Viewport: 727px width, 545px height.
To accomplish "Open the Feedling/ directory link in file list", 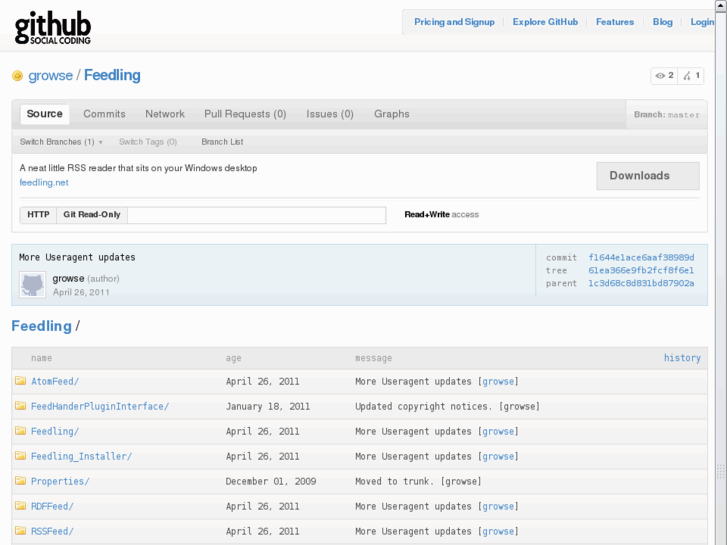I will 55,431.
